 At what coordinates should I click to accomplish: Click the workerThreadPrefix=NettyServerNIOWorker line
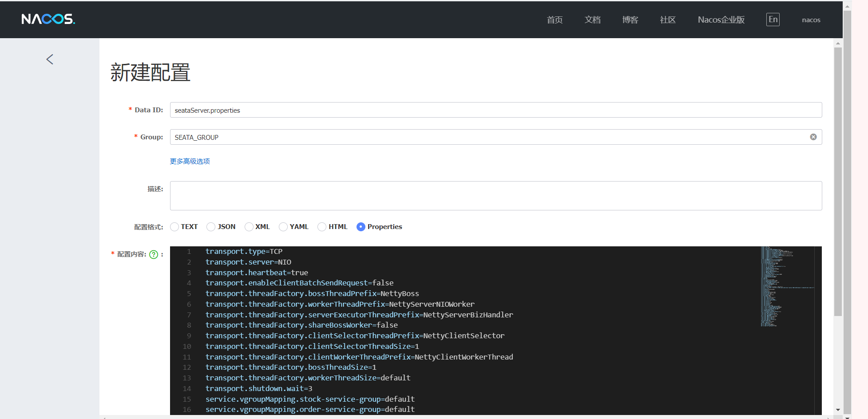(340, 304)
